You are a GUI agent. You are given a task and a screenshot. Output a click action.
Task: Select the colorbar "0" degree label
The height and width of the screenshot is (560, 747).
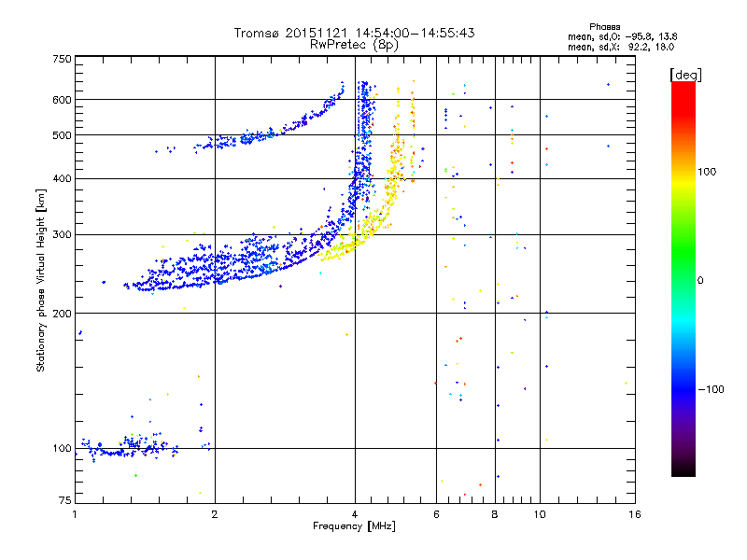click(700, 281)
